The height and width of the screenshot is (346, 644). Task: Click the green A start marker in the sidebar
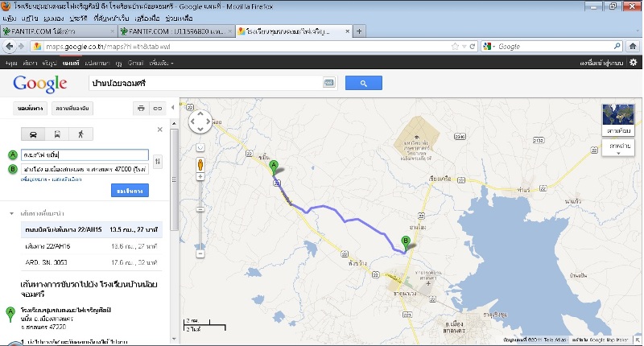[x=10, y=315]
